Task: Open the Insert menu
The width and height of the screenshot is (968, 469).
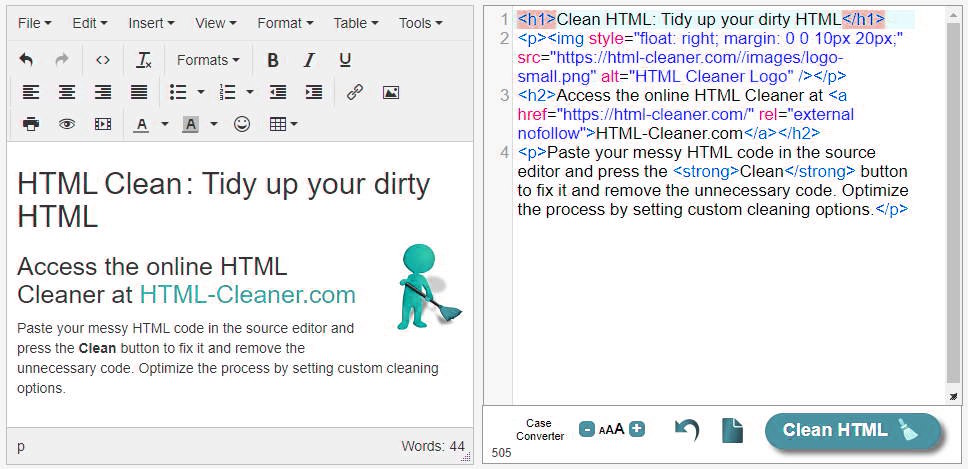Action: click(x=151, y=23)
